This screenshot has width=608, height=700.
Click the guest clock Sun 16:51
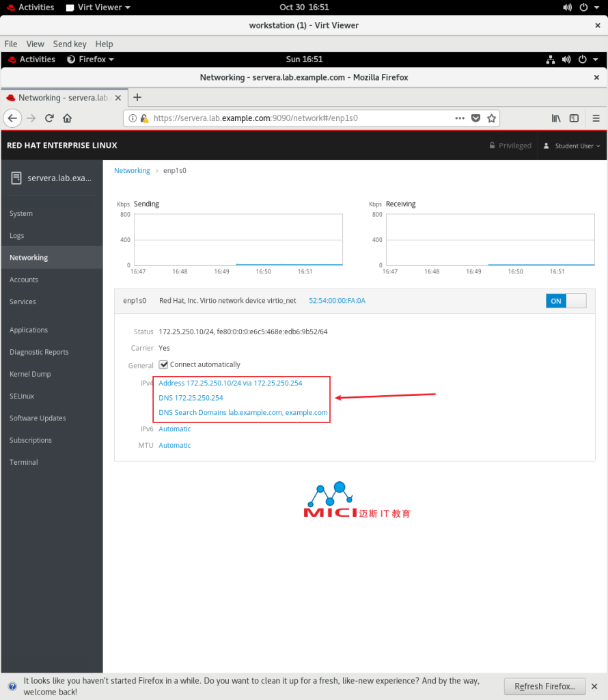(x=304, y=59)
